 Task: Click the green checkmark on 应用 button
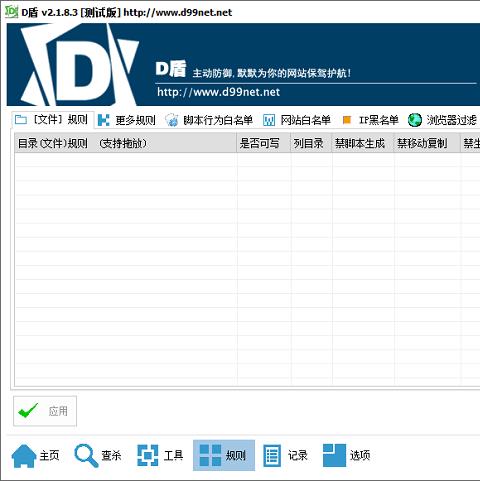click(28, 410)
